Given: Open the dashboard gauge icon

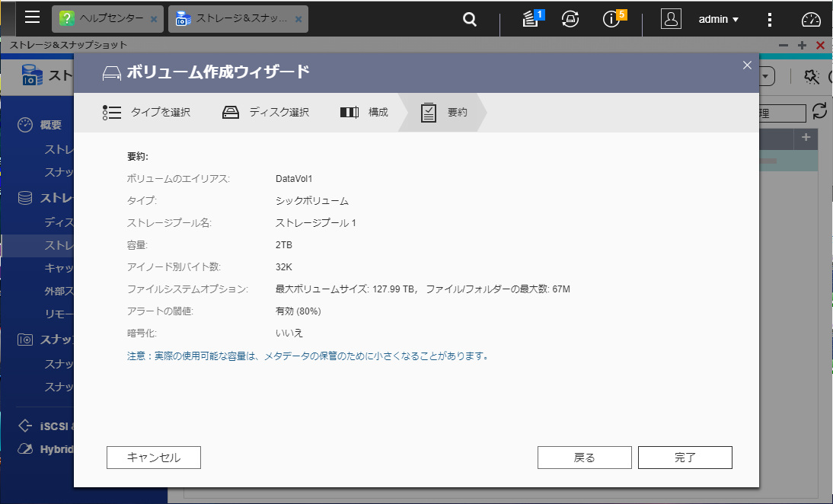Looking at the screenshot, I should [x=811, y=19].
